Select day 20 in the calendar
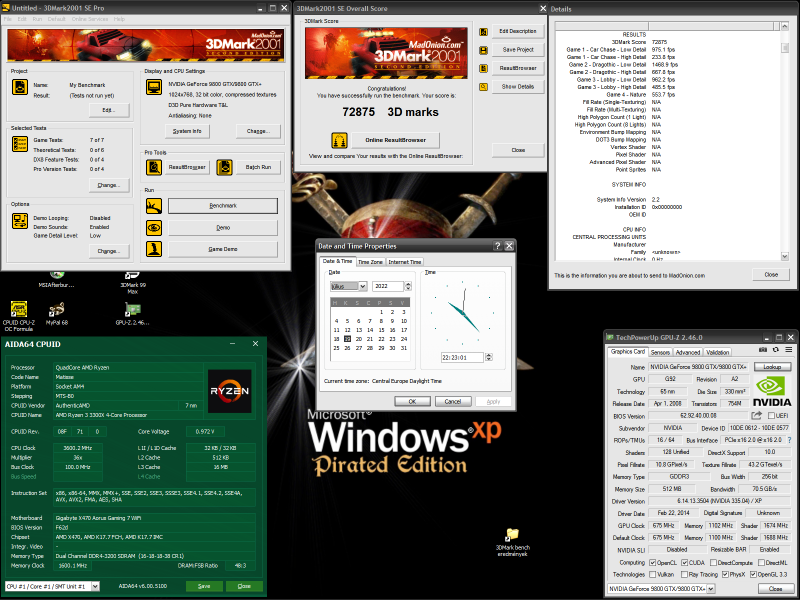Viewport: 800px width, 600px height. click(358, 339)
